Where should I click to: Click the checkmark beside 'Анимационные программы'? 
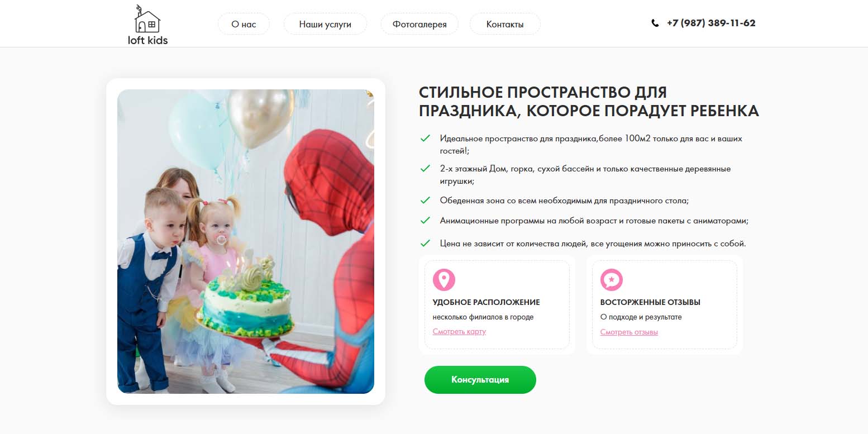(425, 221)
